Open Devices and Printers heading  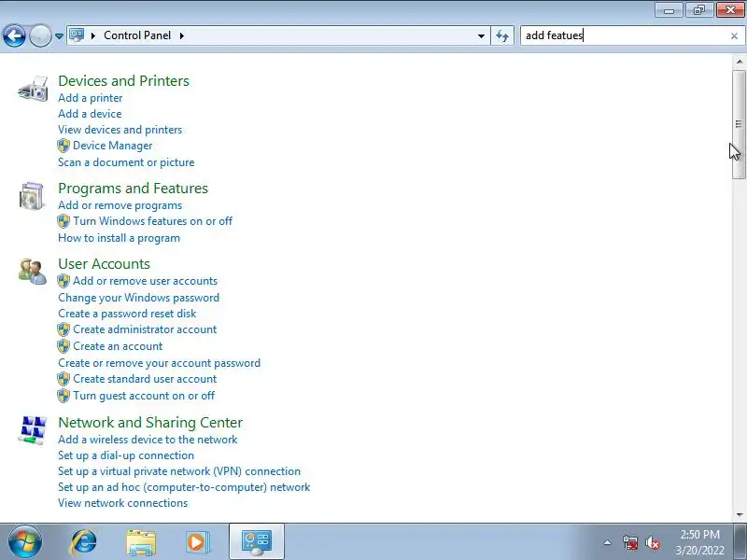click(123, 81)
